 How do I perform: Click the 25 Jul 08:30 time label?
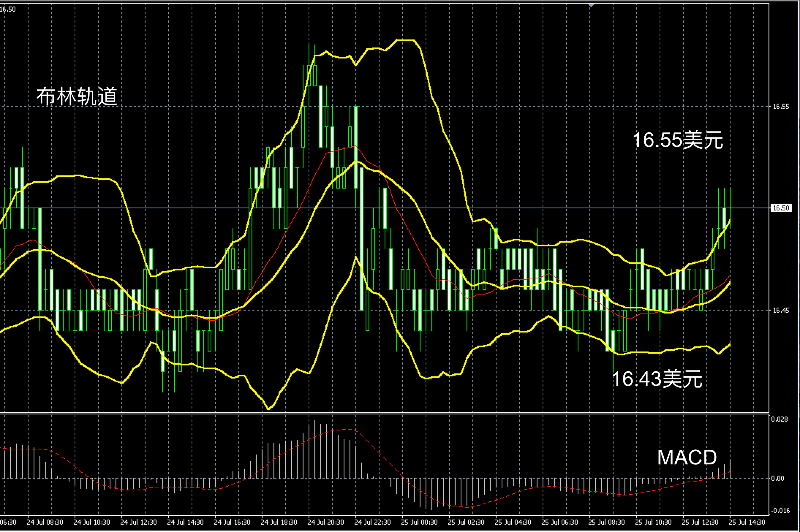click(607, 522)
